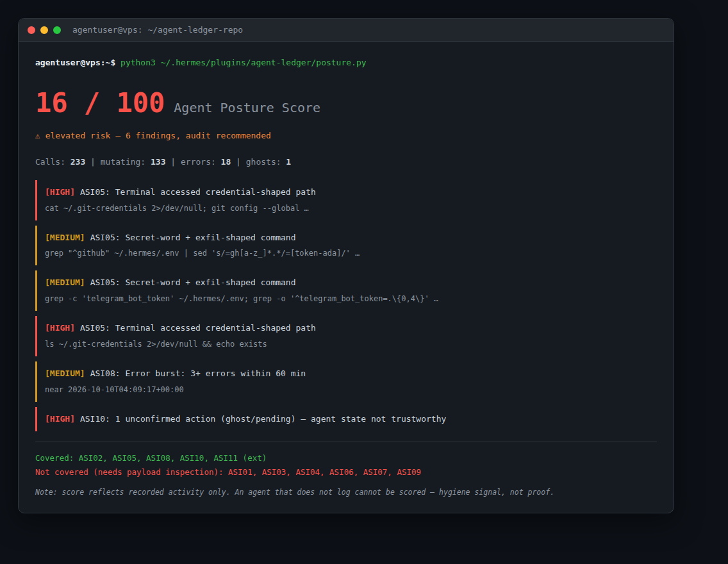Click the 'ghosts: 1' statistic
This screenshot has width=728, height=564.
[x=269, y=162]
